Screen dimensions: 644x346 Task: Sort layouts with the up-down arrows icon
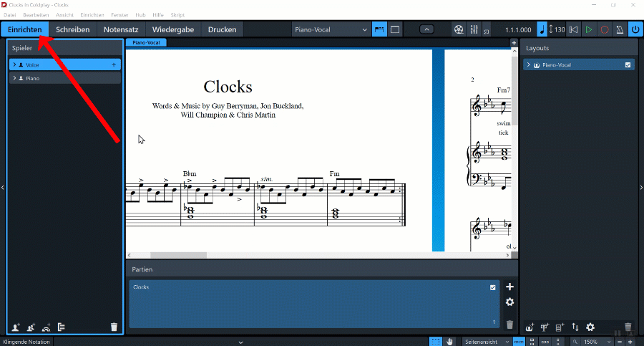click(575, 327)
